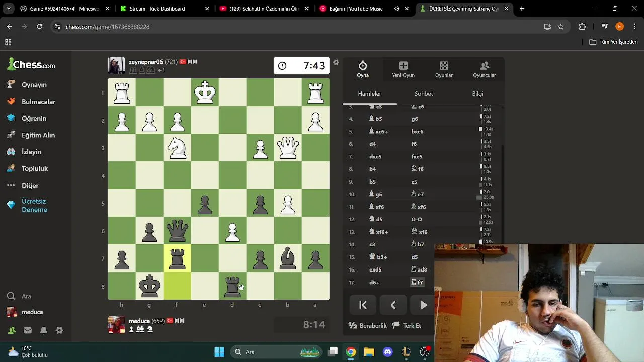Resign with Terk Et button

(407, 326)
